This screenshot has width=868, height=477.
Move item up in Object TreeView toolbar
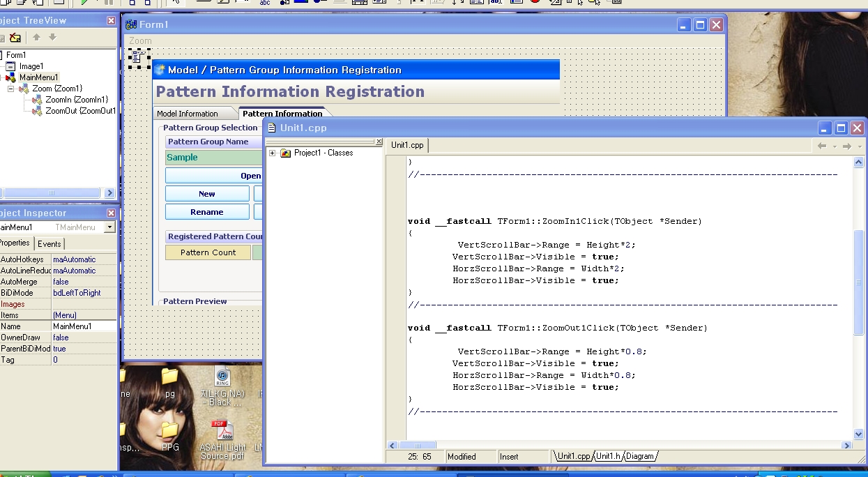coord(36,38)
